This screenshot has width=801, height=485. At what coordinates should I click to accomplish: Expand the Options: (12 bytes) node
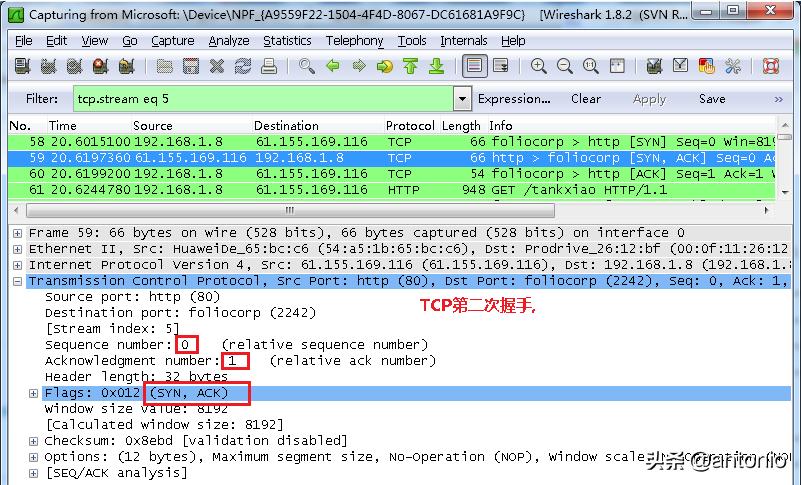tap(34, 457)
